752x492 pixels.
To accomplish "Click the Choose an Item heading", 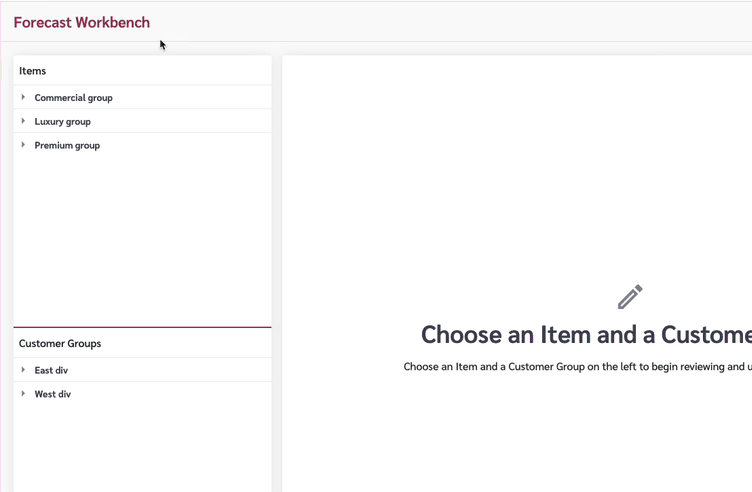I will pyautogui.click(x=586, y=335).
